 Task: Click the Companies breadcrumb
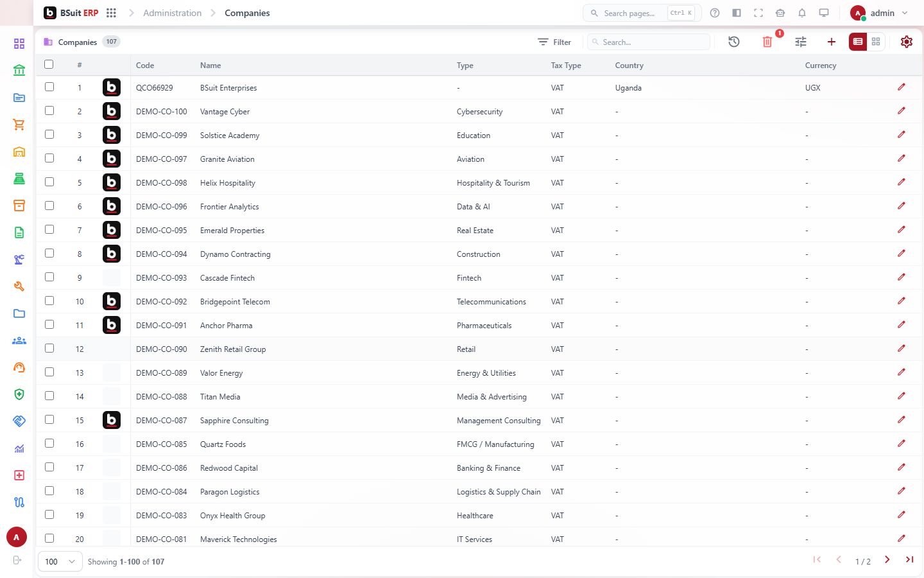(x=247, y=13)
